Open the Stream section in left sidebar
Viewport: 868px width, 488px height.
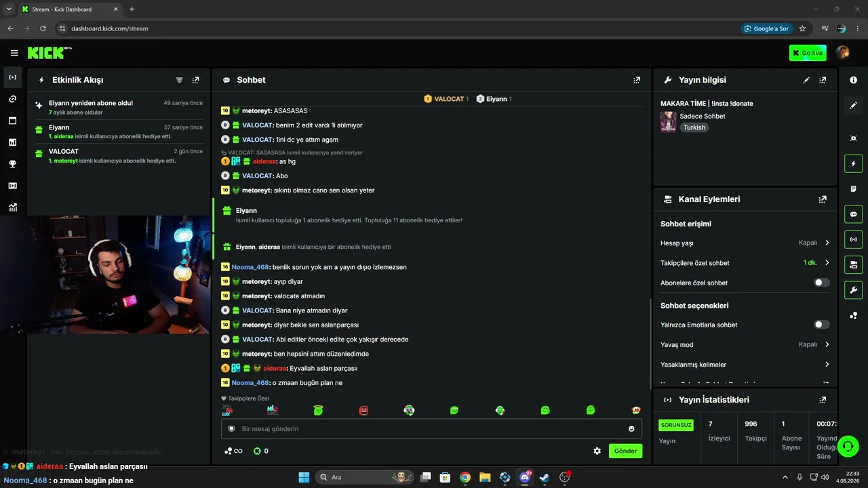point(13,77)
